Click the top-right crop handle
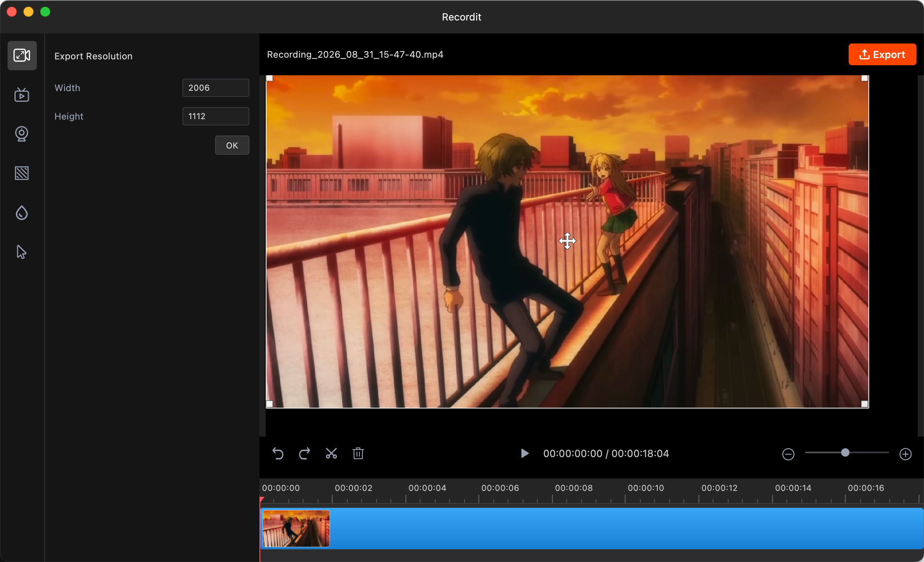 (865, 78)
